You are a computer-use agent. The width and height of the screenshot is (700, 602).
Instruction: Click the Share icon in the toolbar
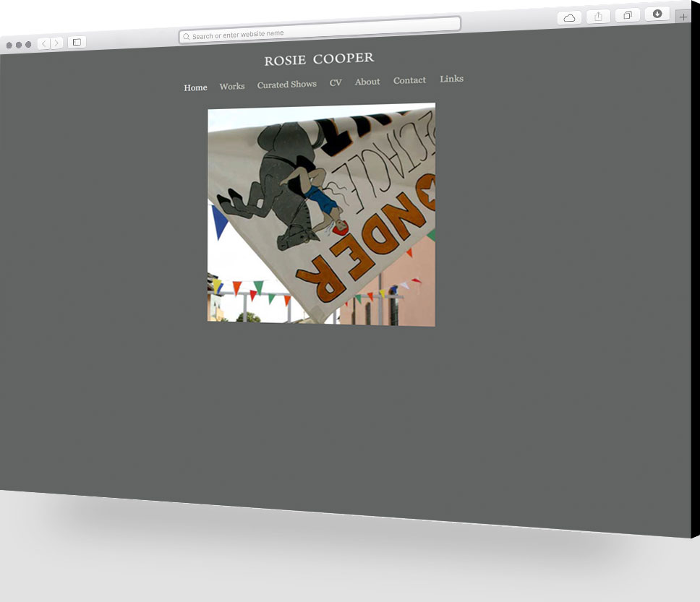[x=598, y=17]
